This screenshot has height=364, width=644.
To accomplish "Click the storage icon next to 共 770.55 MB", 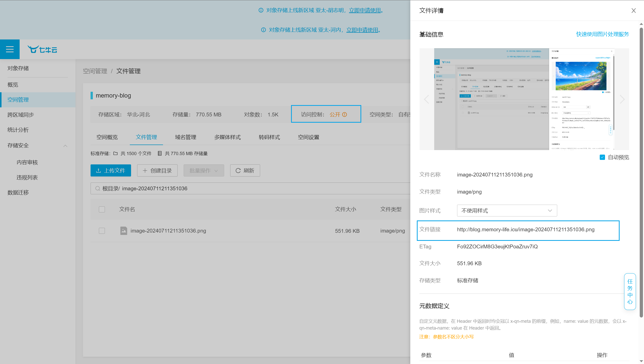I will (x=159, y=153).
